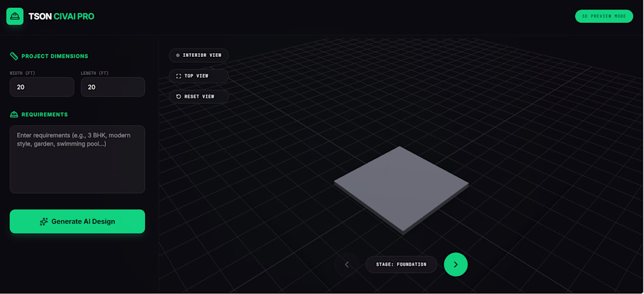Click the Project Dimensions heading
Image resolution: width=644 pixels, height=294 pixels.
coord(54,56)
